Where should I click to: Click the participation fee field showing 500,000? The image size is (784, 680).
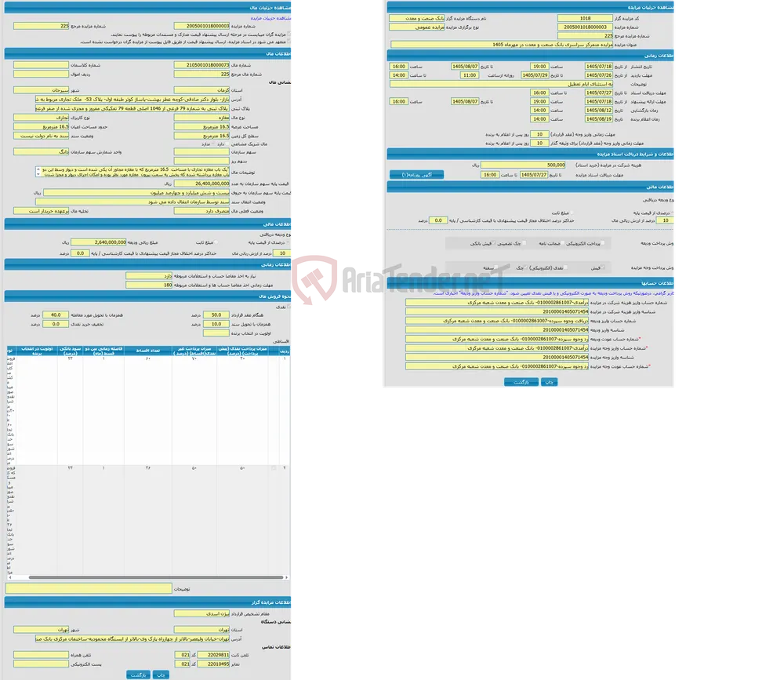point(523,165)
